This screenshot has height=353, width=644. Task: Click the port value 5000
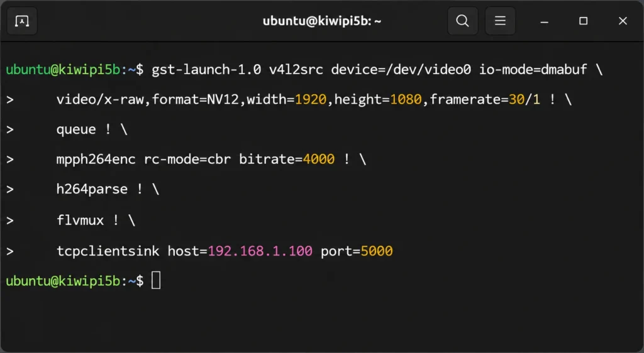click(x=377, y=251)
